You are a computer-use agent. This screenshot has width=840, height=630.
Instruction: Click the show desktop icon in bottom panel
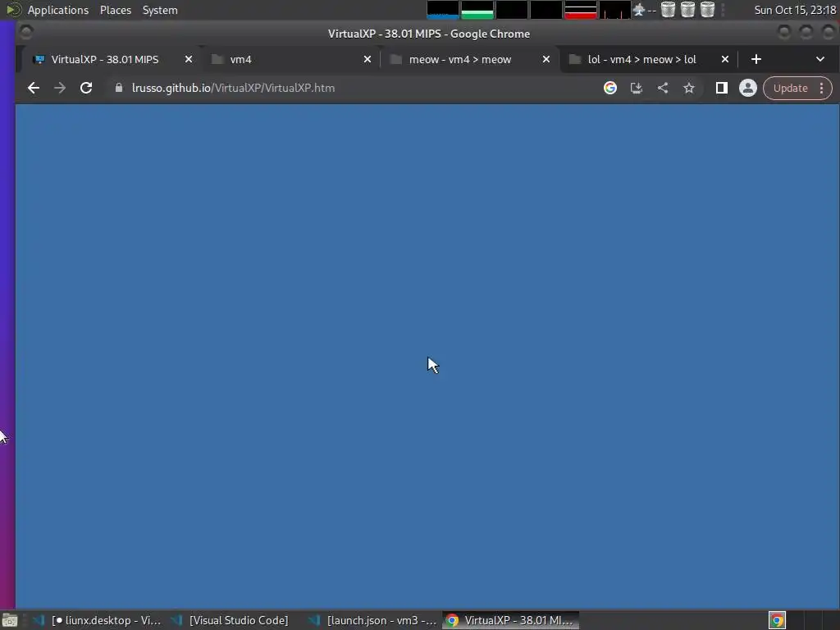pos(10,621)
